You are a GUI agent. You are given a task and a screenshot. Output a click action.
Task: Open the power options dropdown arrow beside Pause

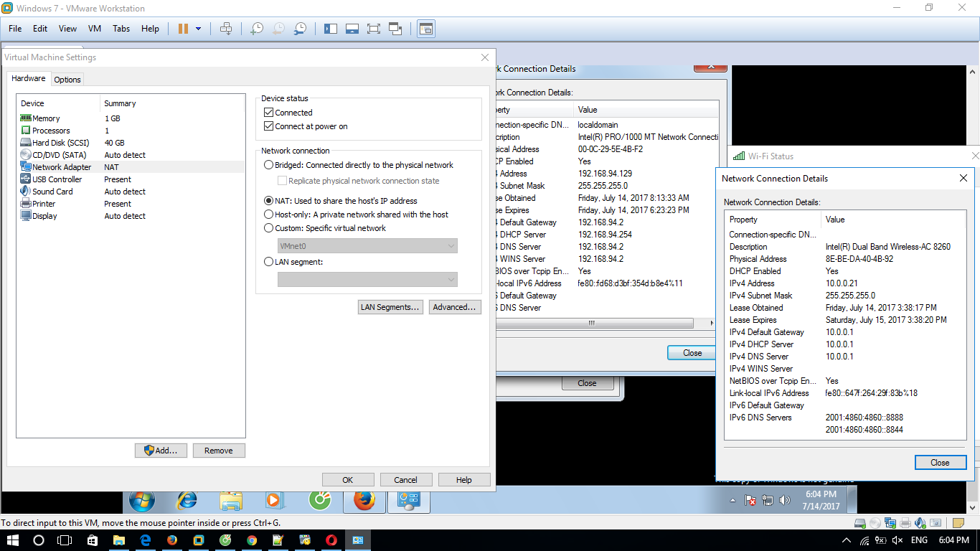pyautogui.click(x=198, y=29)
